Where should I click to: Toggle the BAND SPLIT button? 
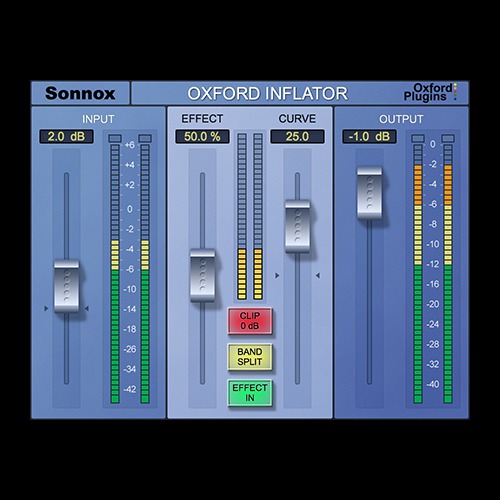coord(250,357)
